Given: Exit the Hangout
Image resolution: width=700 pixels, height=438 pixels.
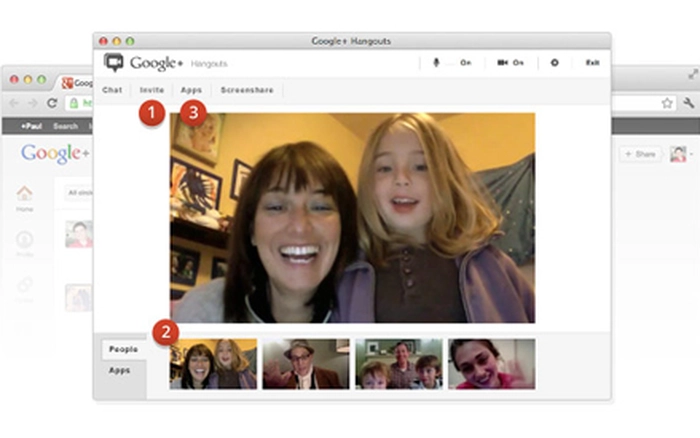Looking at the screenshot, I should coord(592,63).
